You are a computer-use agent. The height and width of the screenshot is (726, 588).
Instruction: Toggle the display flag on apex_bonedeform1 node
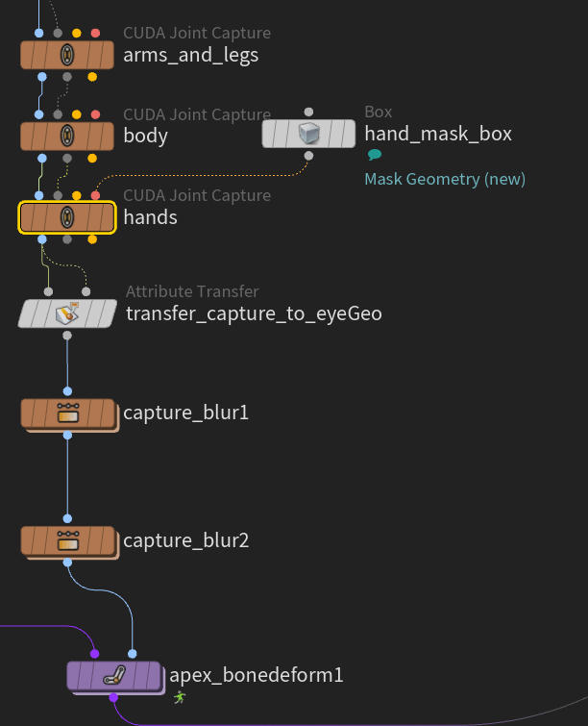tap(154, 676)
